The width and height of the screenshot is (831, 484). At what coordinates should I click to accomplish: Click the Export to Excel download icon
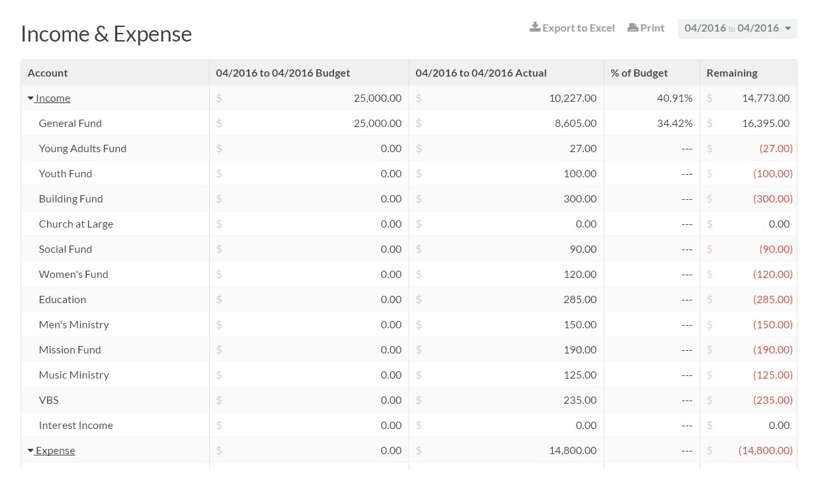[535, 27]
